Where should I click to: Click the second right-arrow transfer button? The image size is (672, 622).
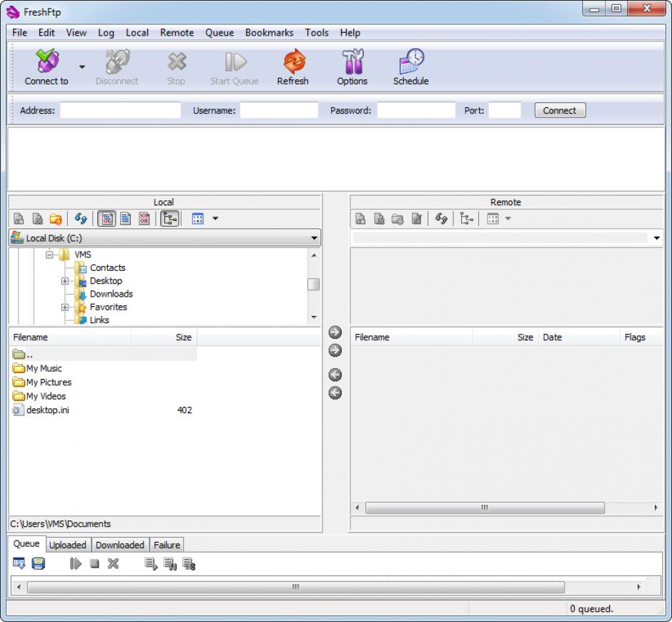click(335, 350)
